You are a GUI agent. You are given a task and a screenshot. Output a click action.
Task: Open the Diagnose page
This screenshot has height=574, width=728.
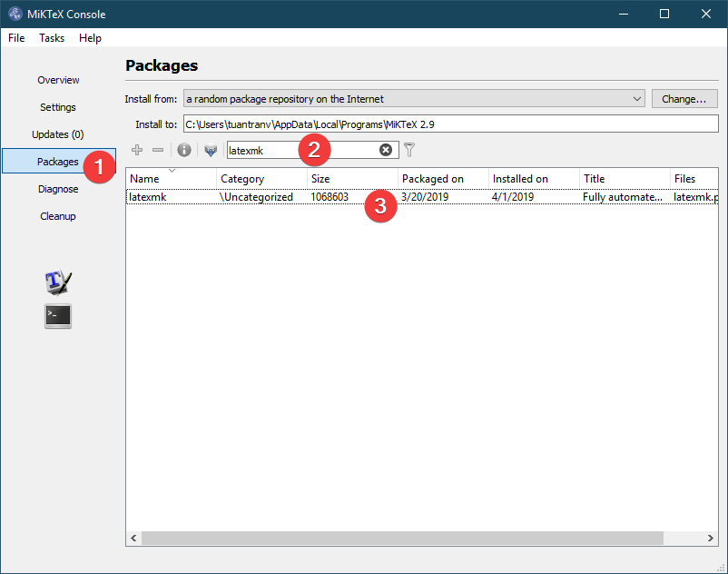tap(58, 189)
